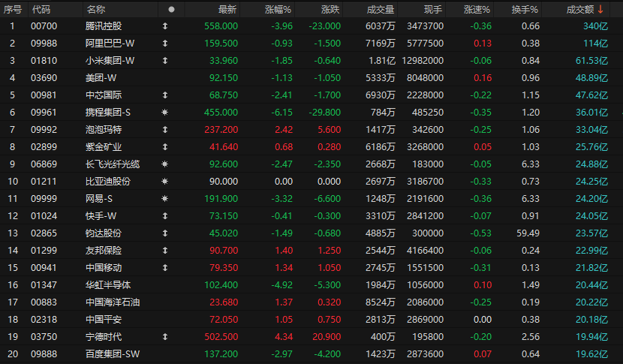Sort by 涨速% column header
This screenshot has width=623, height=364.
pos(477,10)
